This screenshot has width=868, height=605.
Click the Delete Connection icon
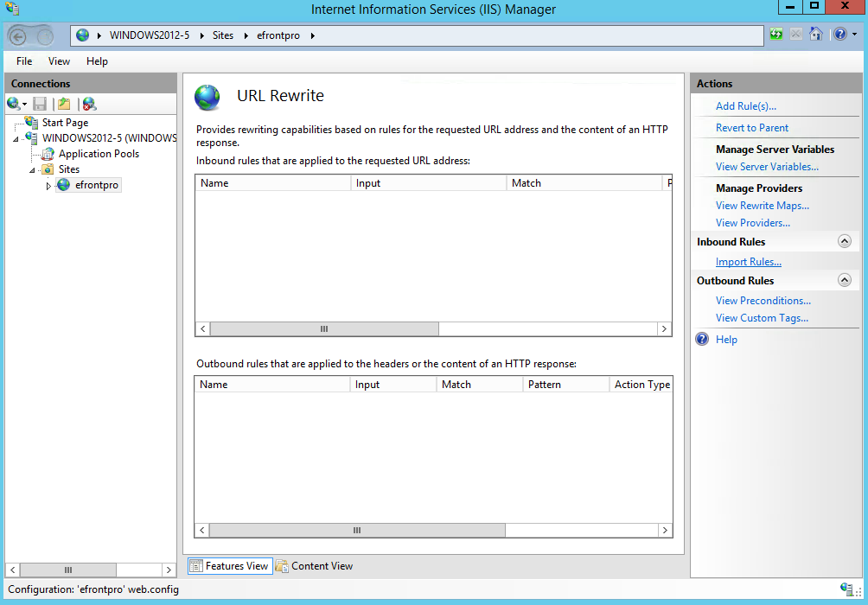click(89, 104)
